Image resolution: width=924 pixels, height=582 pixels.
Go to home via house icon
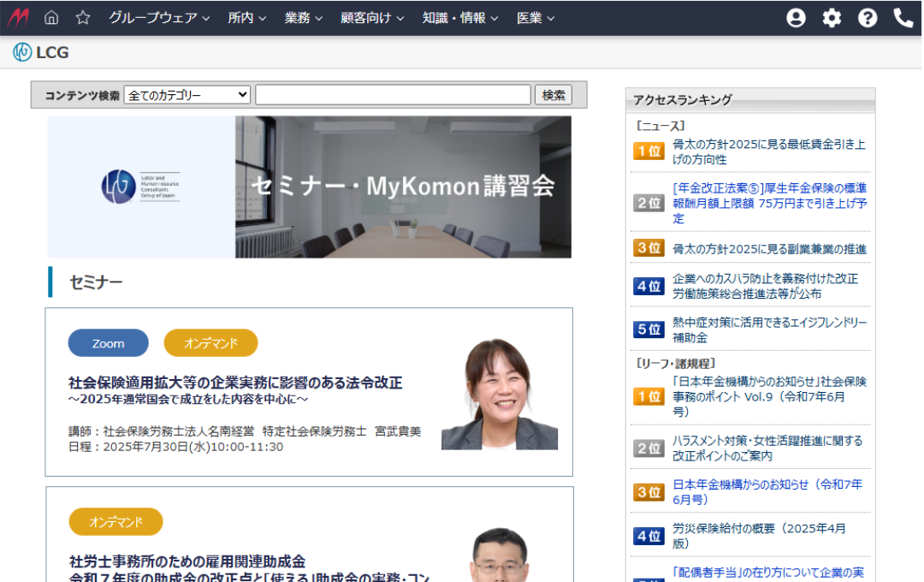51,18
